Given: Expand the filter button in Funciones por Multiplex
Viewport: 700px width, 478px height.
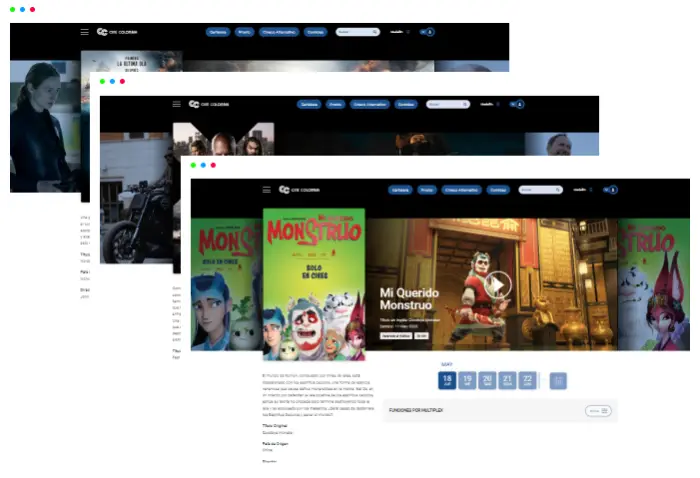Looking at the screenshot, I should [x=598, y=411].
